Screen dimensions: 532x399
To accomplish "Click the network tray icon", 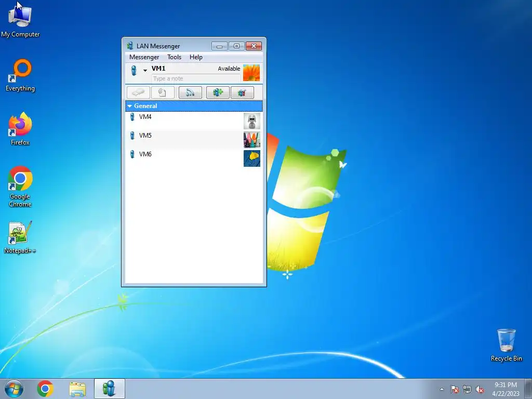I will [x=467, y=389].
